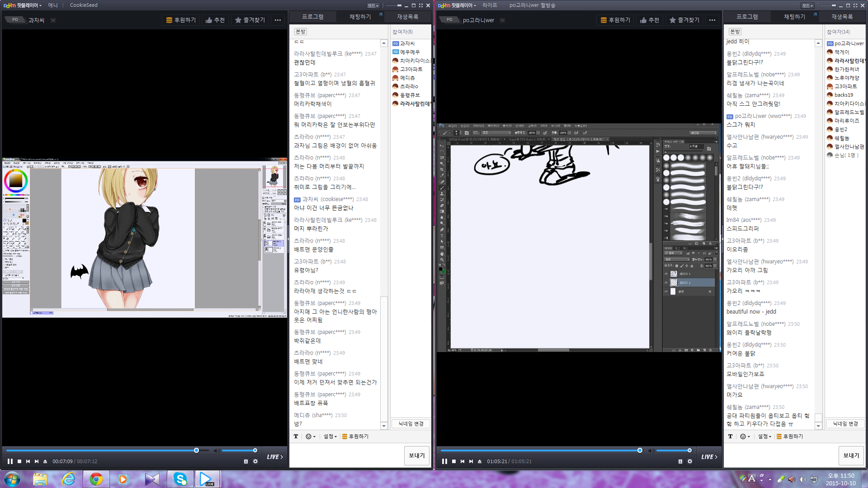Mute audio with right player's speaker icon
Viewport: 868px width, 488px height.
click(x=651, y=450)
